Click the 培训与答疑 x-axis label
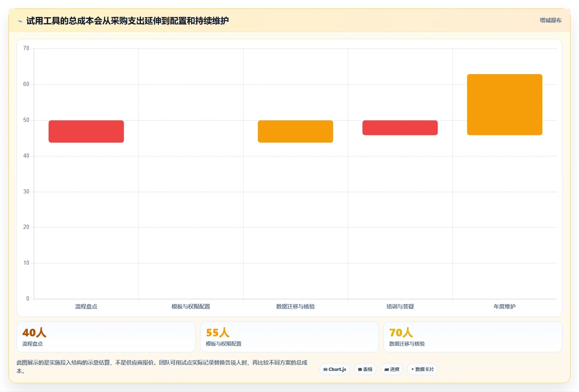The width and height of the screenshot is (579, 392). click(x=400, y=306)
